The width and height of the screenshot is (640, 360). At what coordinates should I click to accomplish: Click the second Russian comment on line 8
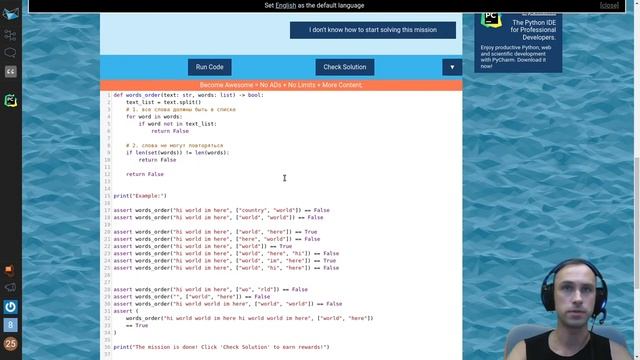coord(174,145)
